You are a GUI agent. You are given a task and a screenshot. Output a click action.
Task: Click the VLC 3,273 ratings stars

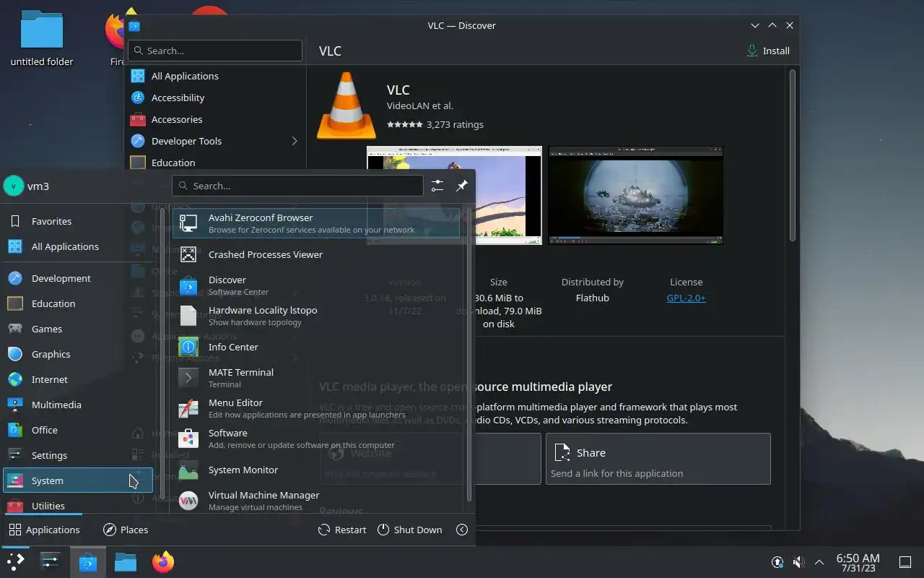pos(405,124)
